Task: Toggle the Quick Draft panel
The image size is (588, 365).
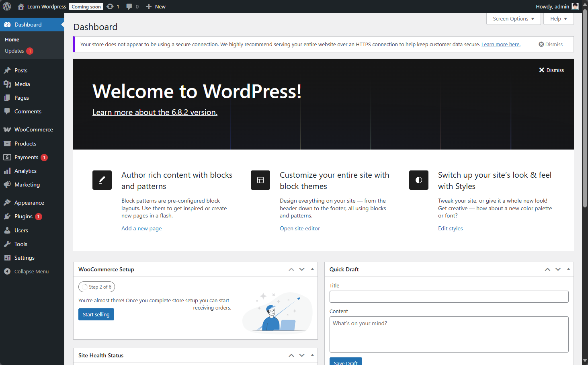Action: pyautogui.click(x=568, y=269)
